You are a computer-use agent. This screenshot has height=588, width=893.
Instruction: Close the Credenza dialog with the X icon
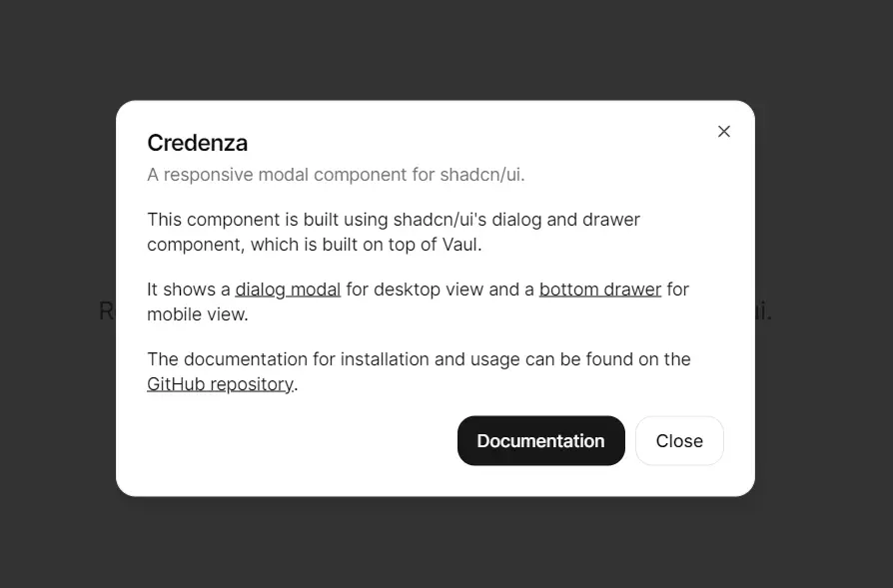(x=724, y=132)
